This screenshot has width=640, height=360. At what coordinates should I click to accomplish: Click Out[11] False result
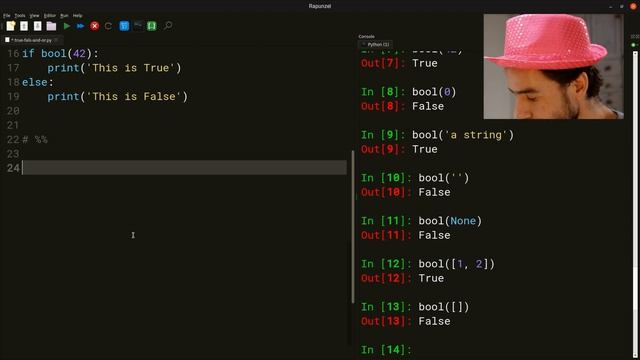click(x=434, y=235)
